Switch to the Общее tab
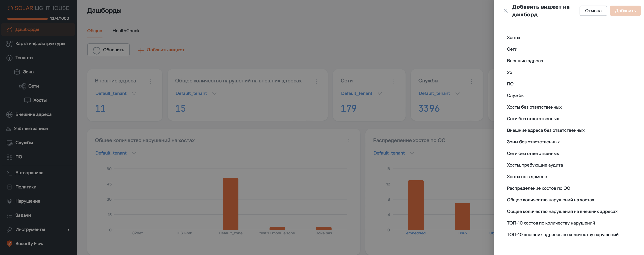Screen dimensions: 644x255 pyautogui.click(x=95, y=31)
